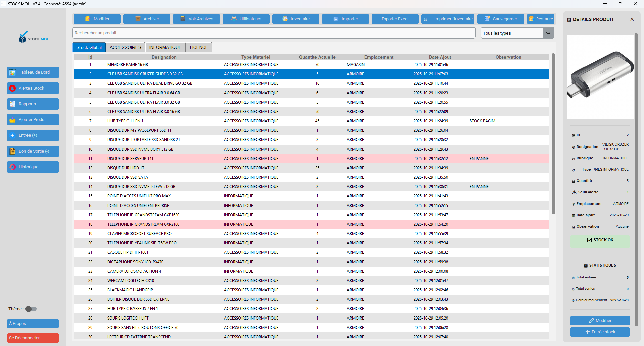Click the Rechercher un produit search field

tap(274, 33)
